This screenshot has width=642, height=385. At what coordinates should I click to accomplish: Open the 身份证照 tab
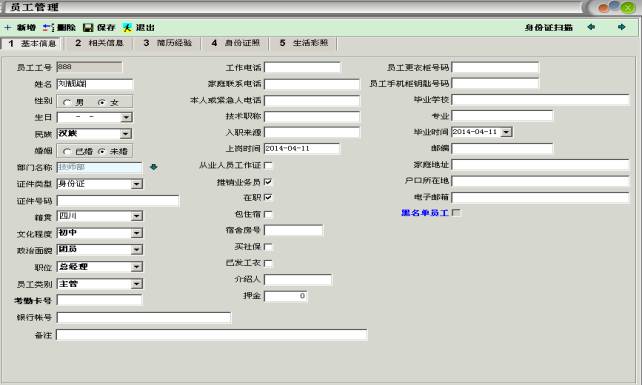(x=236, y=43)
